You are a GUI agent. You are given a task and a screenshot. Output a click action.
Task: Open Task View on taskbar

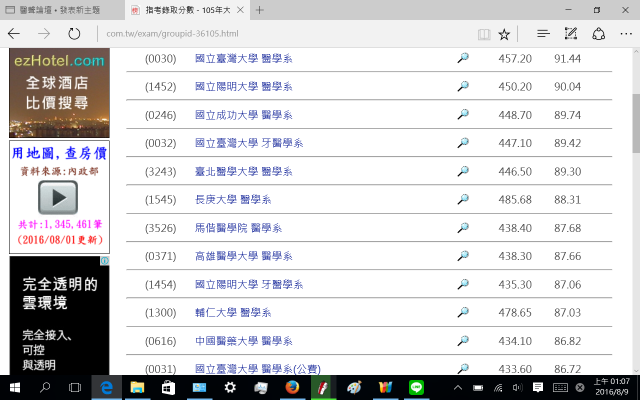(75, 387)
